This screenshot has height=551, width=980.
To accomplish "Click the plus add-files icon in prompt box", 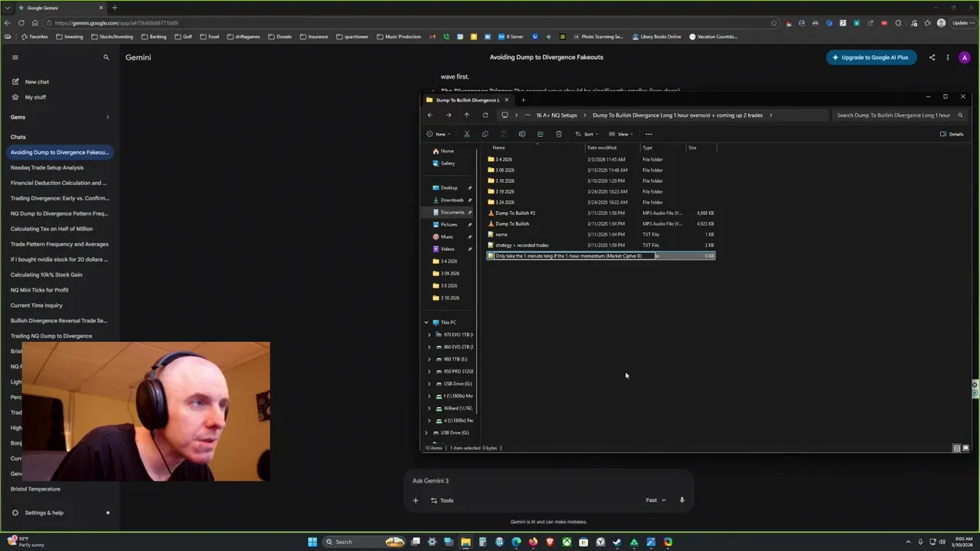I will (x=416, y=500).
